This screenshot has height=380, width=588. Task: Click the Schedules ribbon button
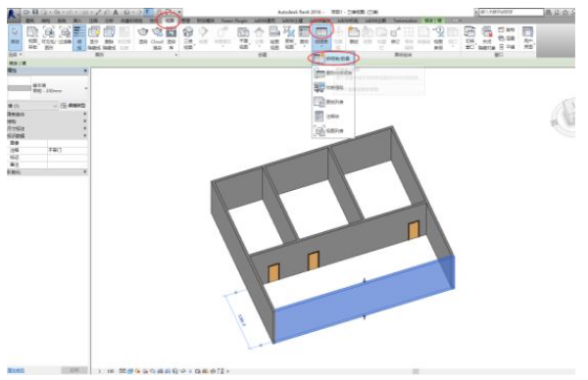point(321,36)
